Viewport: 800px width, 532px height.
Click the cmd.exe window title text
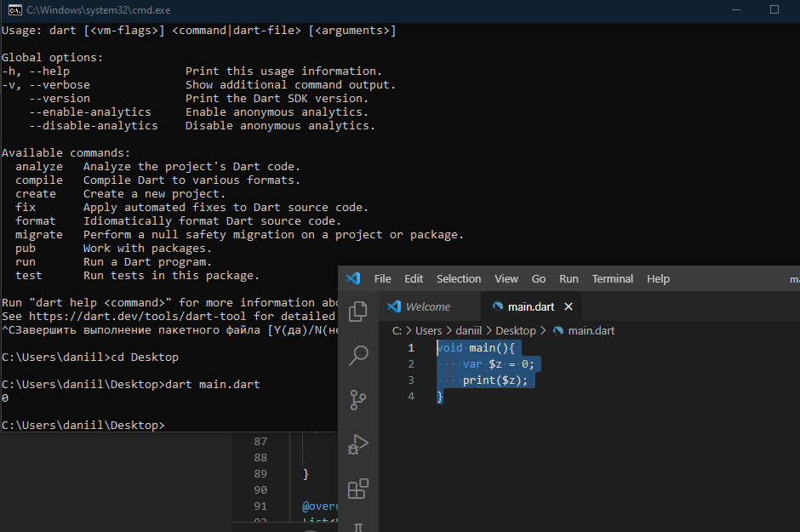pyautogui.click(x=99, y=9)
